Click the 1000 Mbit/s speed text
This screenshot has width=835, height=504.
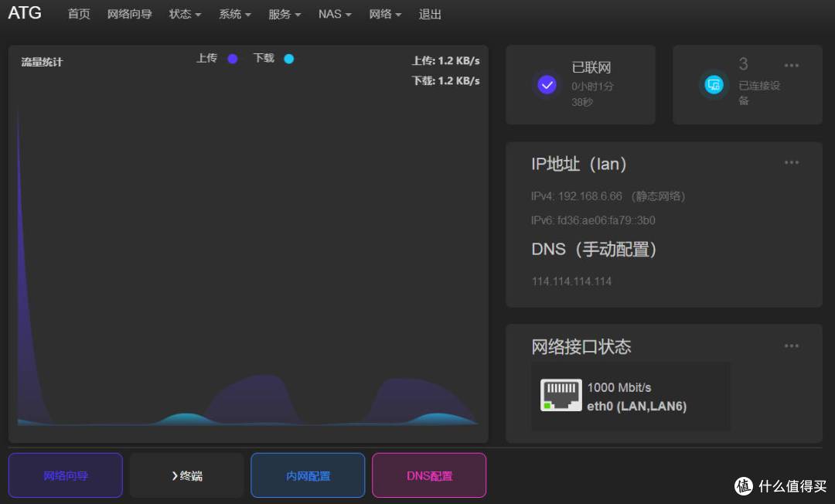pos(619,387)
